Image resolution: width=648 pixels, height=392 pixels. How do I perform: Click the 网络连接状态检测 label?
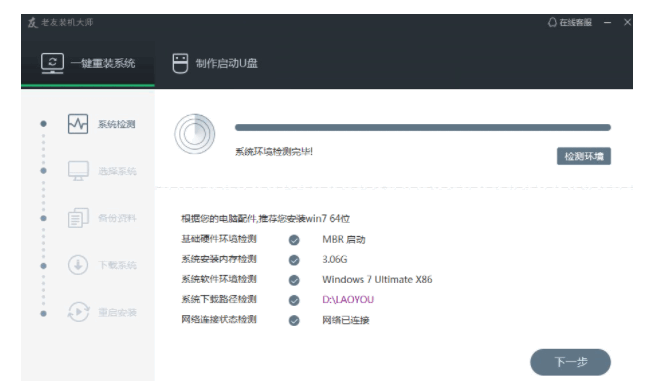219,319
